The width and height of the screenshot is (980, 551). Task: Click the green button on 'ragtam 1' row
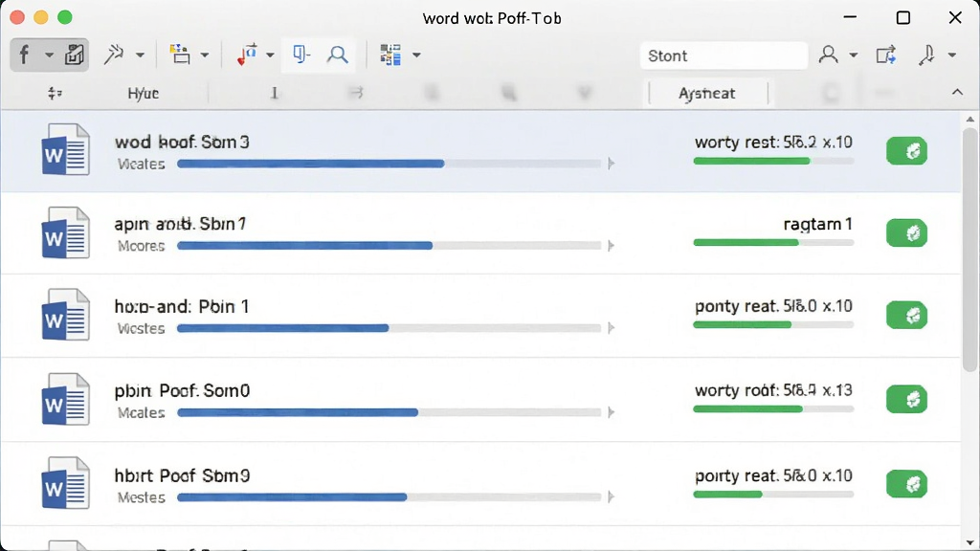pyautogui.click(x=906, y=233)
